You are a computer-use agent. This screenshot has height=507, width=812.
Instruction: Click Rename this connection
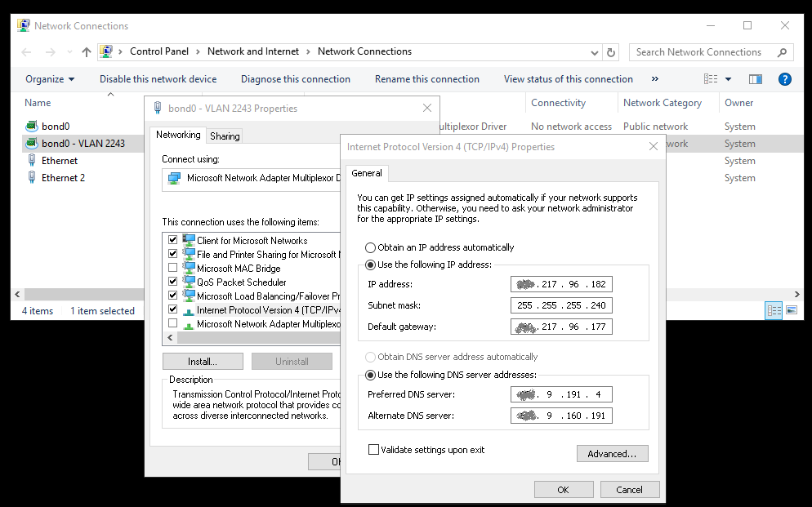click(x=427, y=79)
